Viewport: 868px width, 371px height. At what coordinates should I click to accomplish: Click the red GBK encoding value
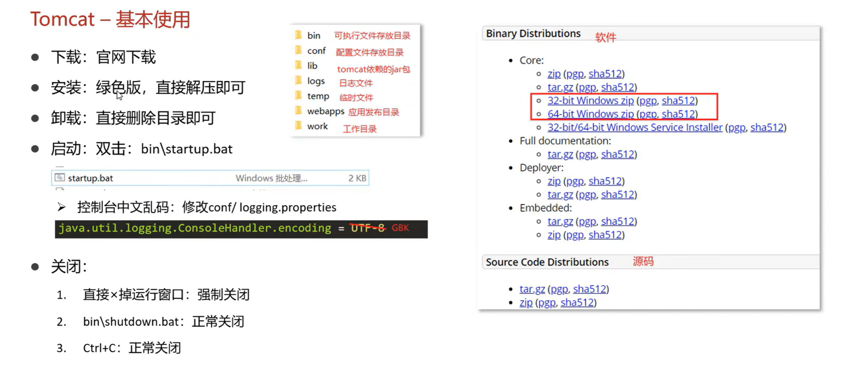pos(400,228)
